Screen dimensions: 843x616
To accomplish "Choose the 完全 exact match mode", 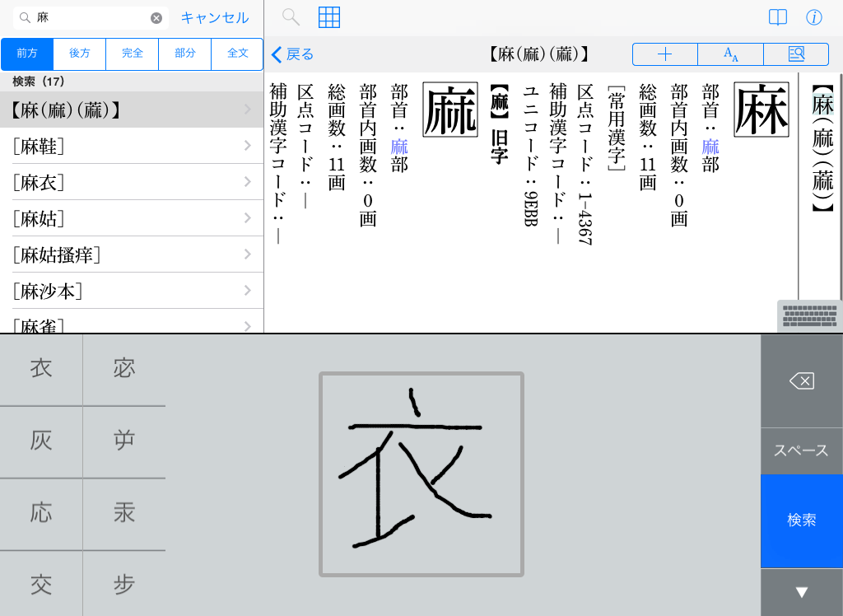I will (133, 54).
